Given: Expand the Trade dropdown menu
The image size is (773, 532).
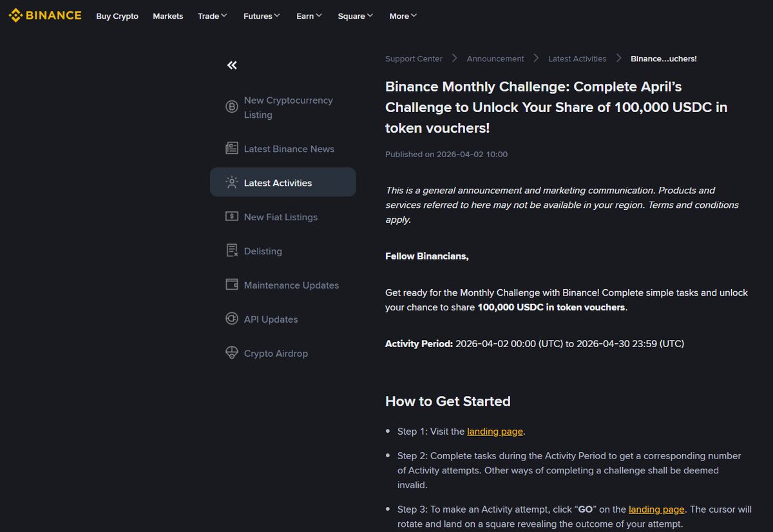Looking at the screenshot, I should coord(213,16).
